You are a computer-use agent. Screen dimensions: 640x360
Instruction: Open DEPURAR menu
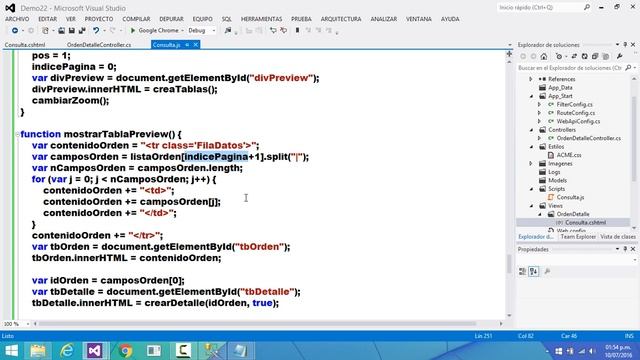point(171,19)
